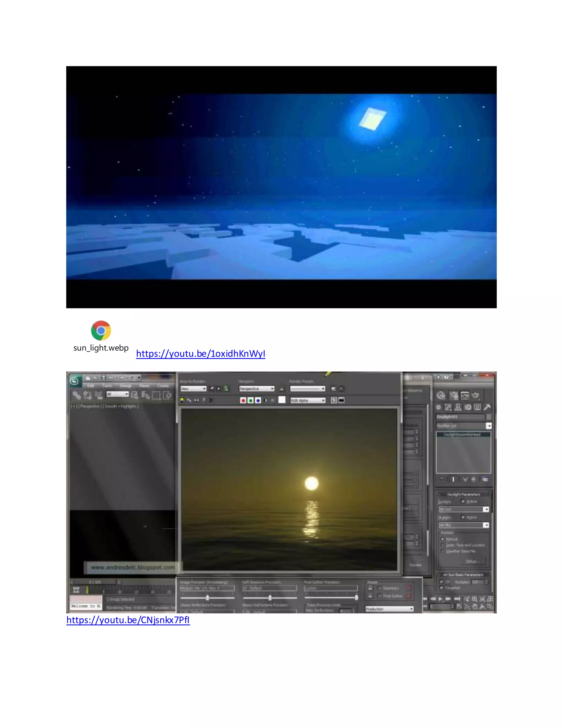Click the Bind to Space Warp icon

click(x=99, y=395)
